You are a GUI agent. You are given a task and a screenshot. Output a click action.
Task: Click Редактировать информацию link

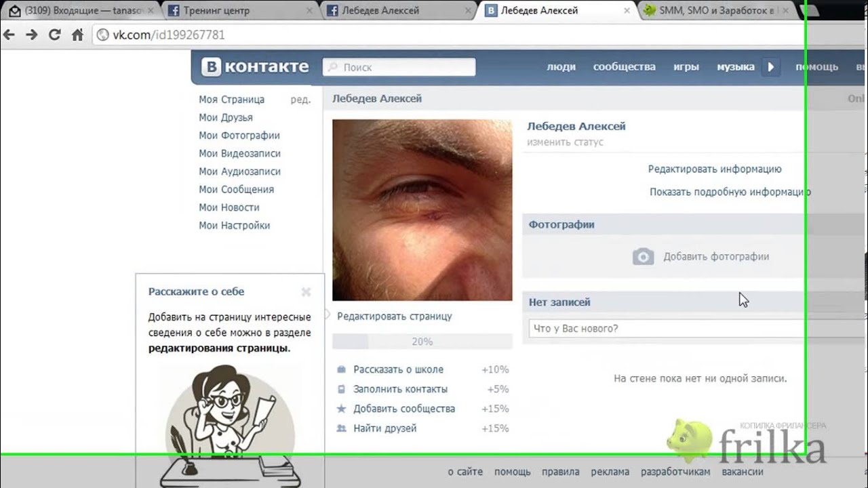(x=715, y=169)
